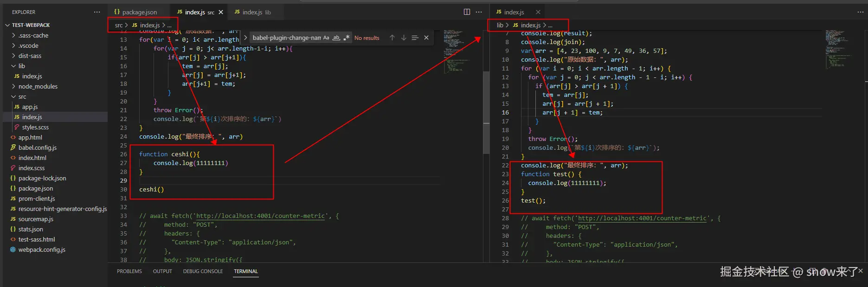Collapse the lib folder
The height and width of the screenshot is (287, 868).
(21, 66)
